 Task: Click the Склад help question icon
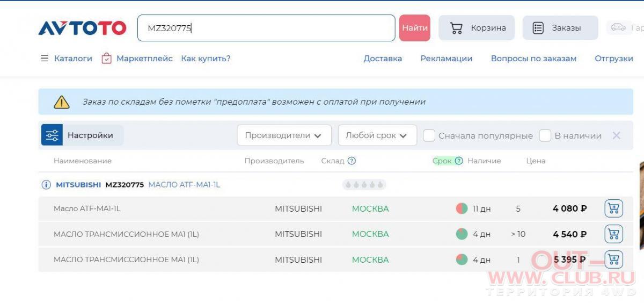point(352,161)
